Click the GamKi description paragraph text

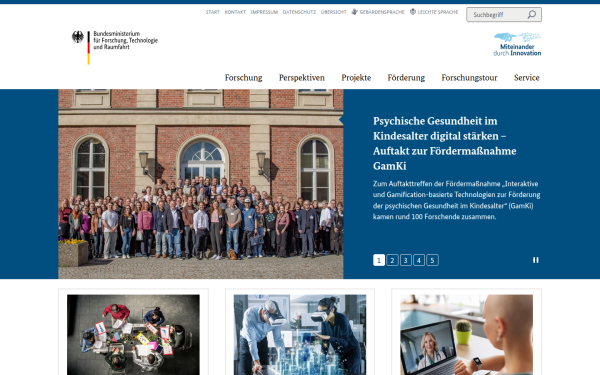pos(457,200)
